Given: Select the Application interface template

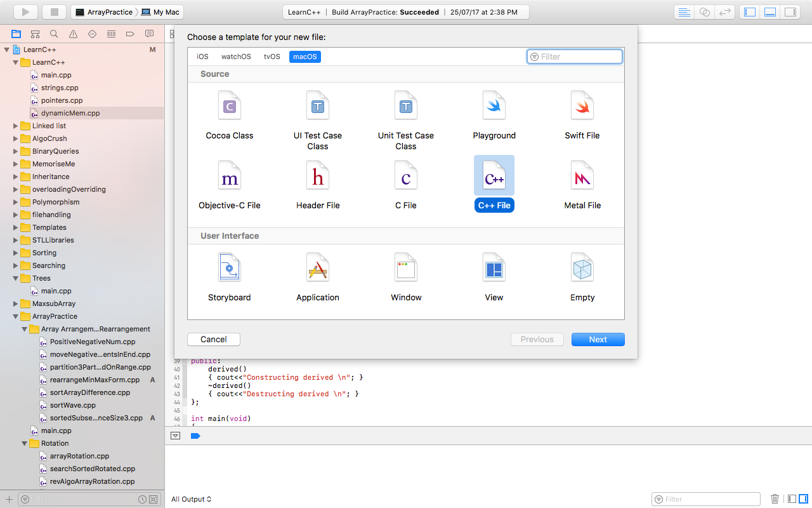Looking at the screenshot, I should click(x=318, y=277).
